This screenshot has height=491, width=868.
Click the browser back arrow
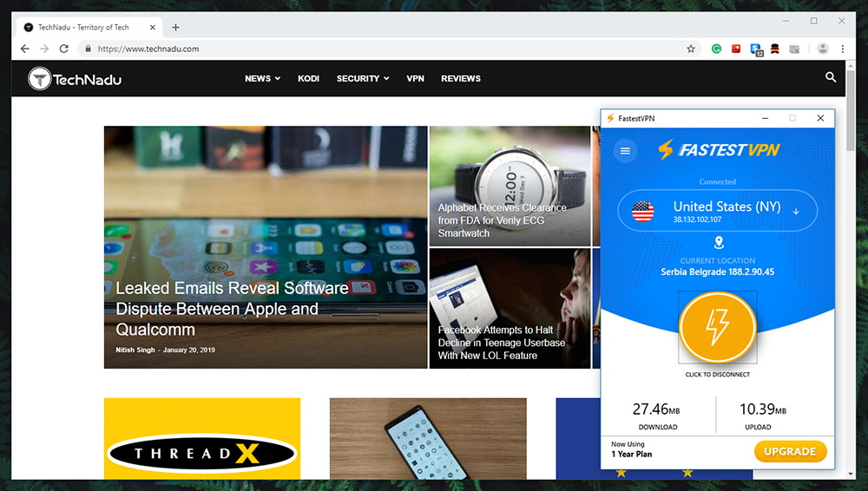pyautogui.click(x=25, y=49)
